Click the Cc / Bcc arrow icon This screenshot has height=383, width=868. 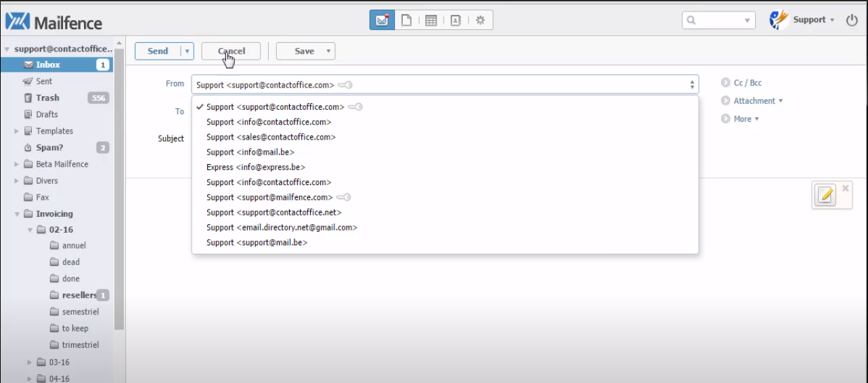coord(725,83)
